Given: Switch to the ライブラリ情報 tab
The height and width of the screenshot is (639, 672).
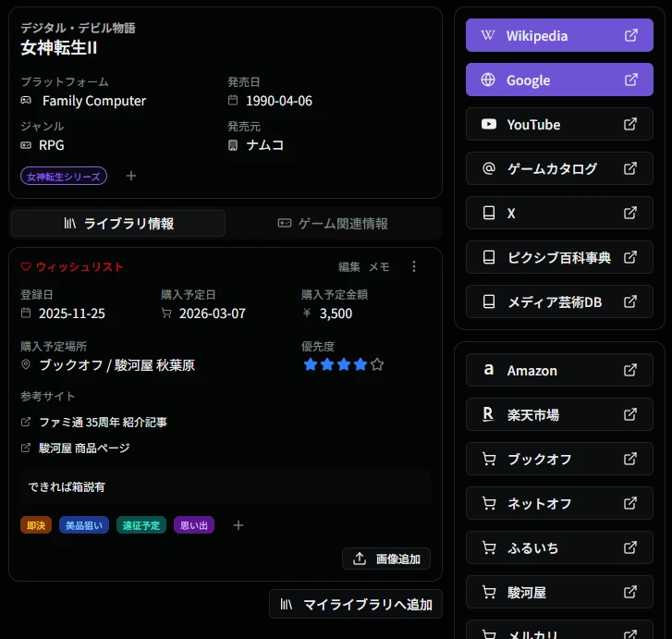Looking at the screenshot, I should tap(118, 223).
